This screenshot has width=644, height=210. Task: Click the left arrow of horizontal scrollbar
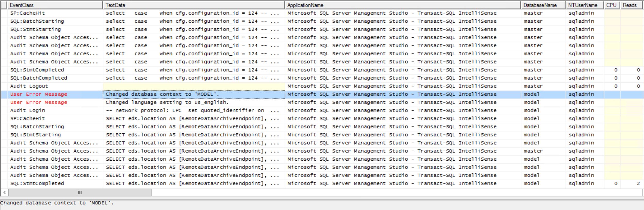tap(5, 192)
